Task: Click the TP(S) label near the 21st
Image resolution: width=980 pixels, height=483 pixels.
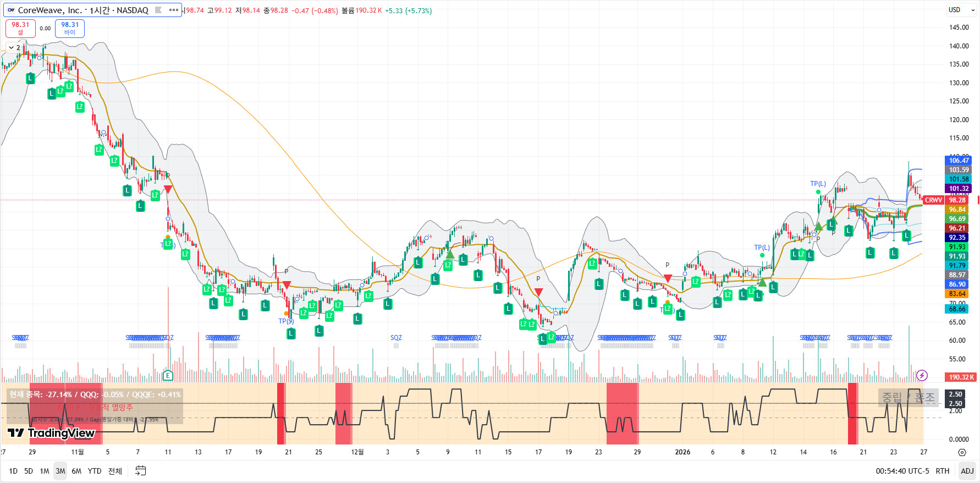Action: (286, 321)
